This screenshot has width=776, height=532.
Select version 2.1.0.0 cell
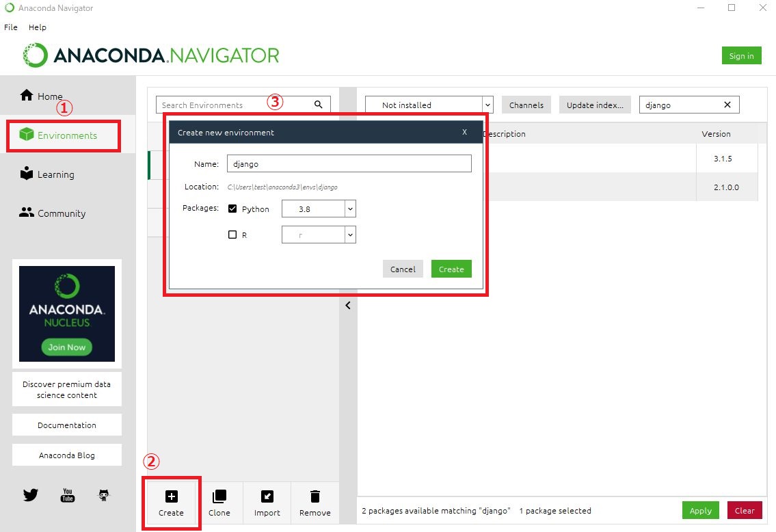[x=726, y=187]
